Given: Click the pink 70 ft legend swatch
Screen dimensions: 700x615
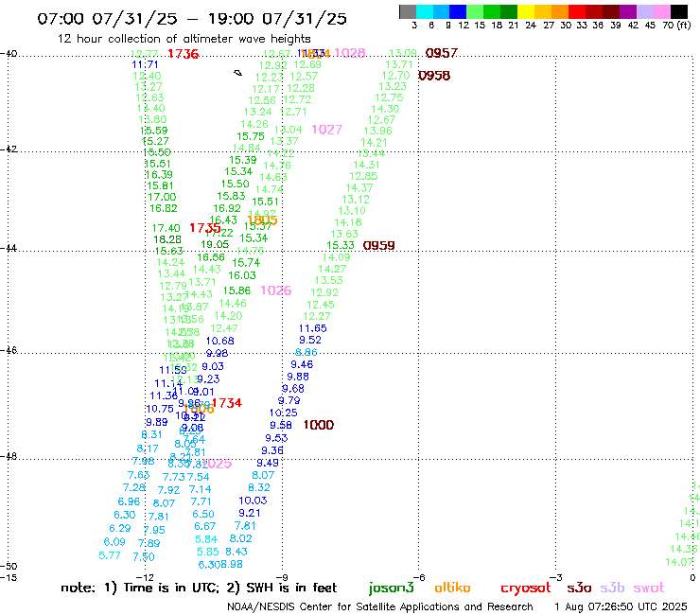Looking at the screenshot, I should click(x=661, y=11).
